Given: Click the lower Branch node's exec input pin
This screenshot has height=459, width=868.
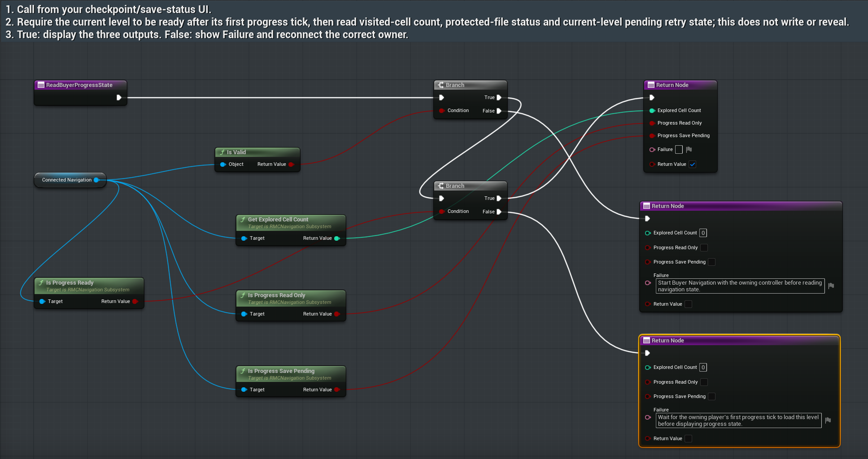Looking at the screenshot, I should (x=441, y=199).
